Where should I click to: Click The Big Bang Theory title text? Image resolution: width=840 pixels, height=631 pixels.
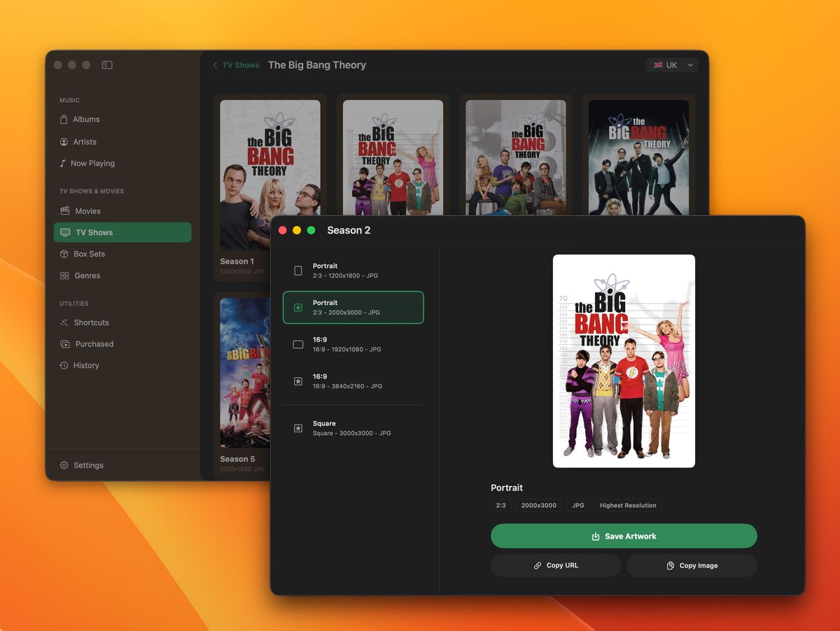tap(317, 65)
